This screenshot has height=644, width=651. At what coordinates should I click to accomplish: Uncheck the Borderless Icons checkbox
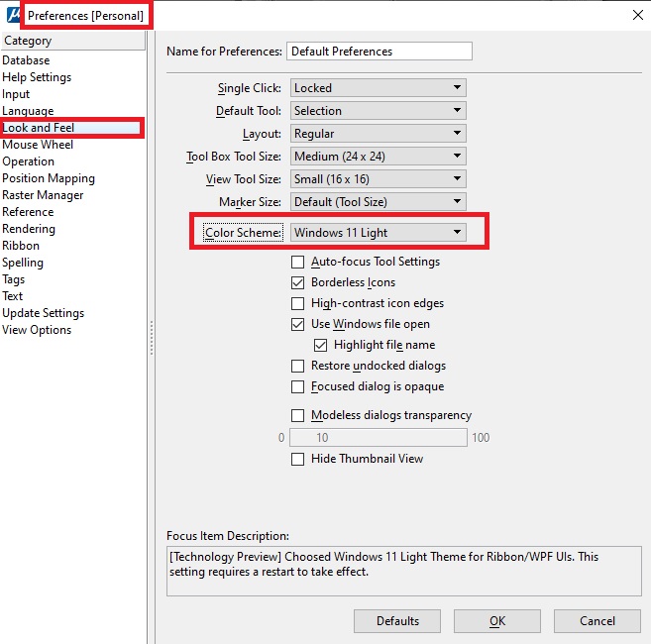click(298, 283)
